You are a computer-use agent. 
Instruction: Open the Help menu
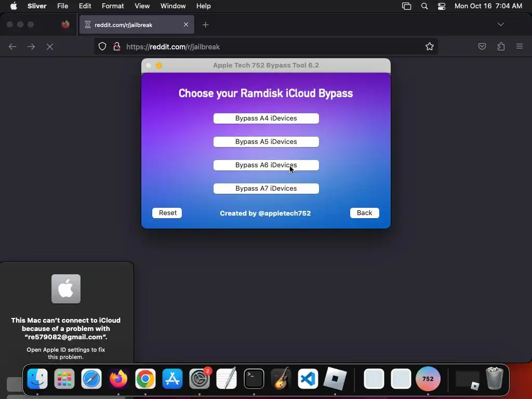pos(203,6)
